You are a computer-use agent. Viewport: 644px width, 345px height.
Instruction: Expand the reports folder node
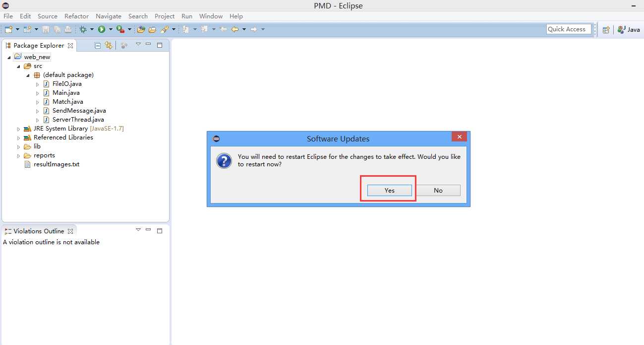point(18,155)
